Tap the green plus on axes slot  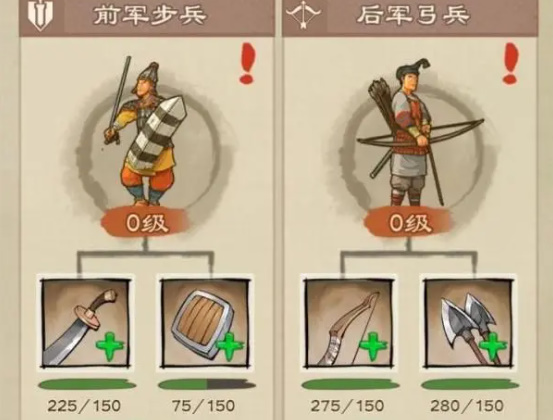point(493,347)
